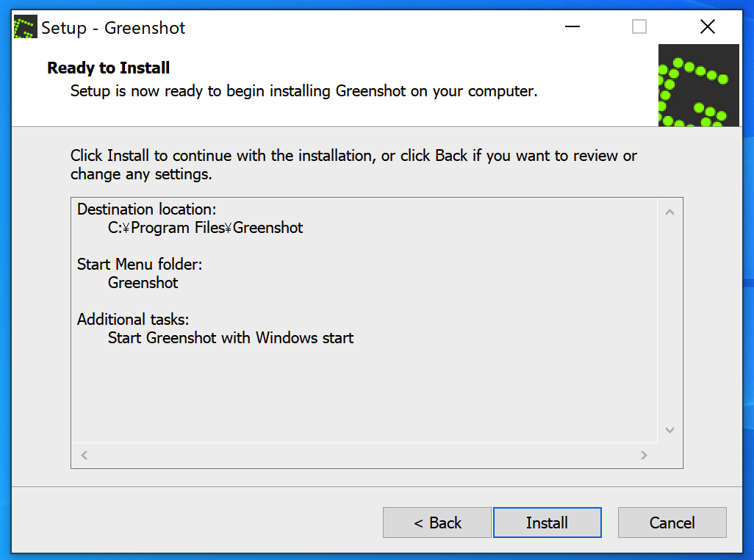The image size is (754, 560).
Task: Click the right arrow of the horizontal scrollbar
Action: [x=644, y=456]
